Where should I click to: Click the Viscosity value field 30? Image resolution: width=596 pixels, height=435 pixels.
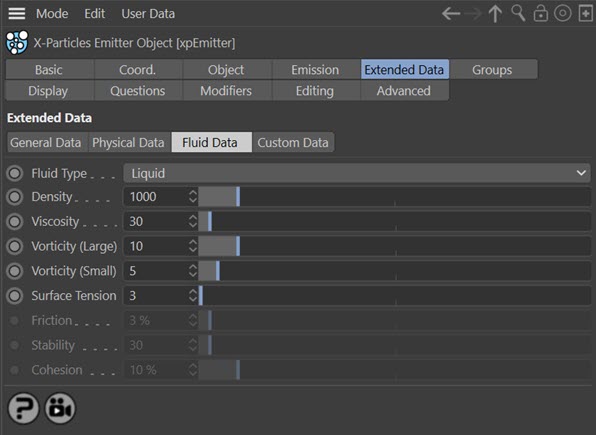tap(156, 221)
